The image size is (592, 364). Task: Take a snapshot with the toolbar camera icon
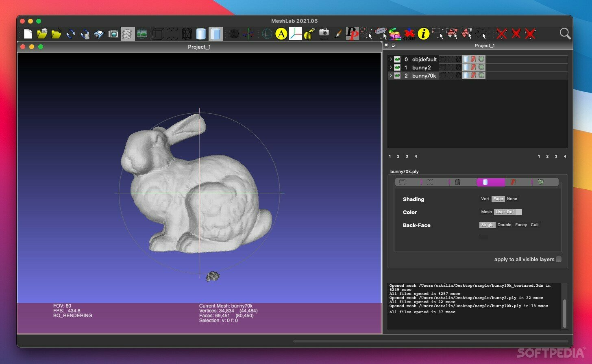(x=113, y=34)
